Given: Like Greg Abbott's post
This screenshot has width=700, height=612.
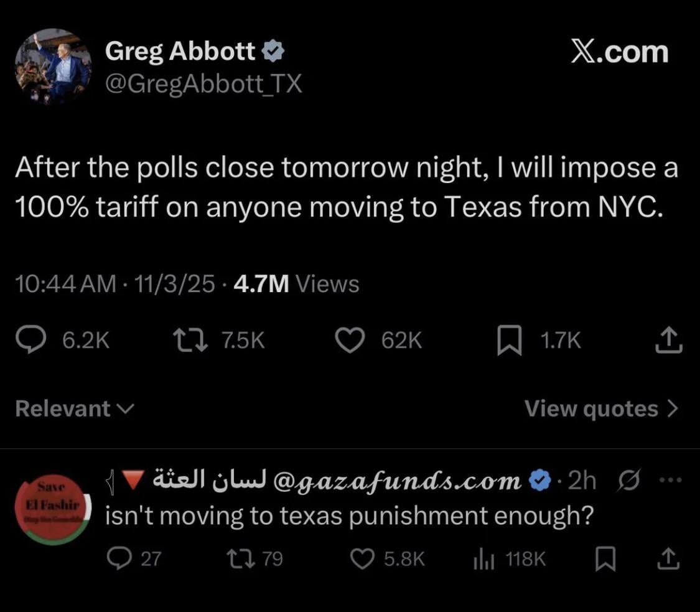Looking at the screenshot, I should pyautogui.click(x=350, y=340).
